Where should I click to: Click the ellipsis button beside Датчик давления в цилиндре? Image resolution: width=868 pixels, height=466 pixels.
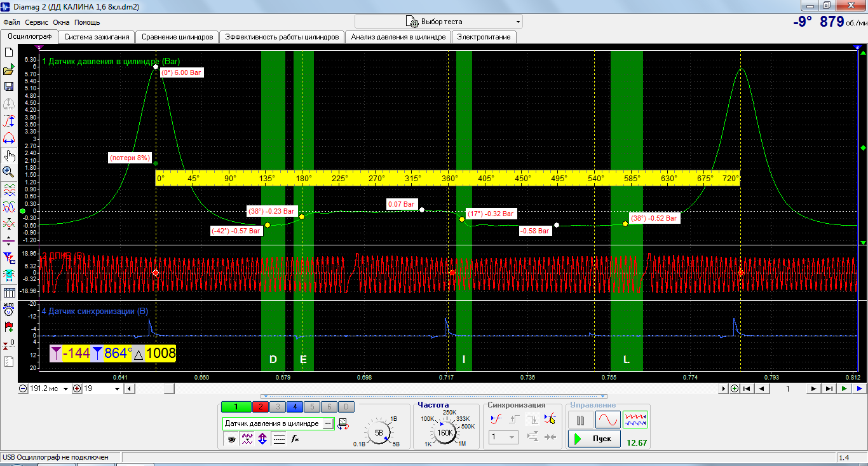[328, 423]
